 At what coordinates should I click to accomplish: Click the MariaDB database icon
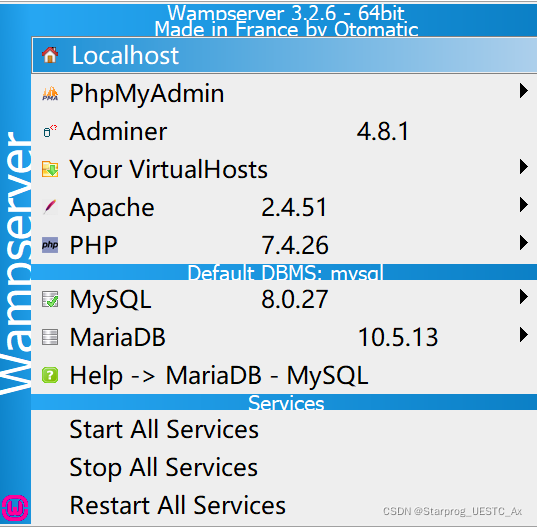click(50, 337)
